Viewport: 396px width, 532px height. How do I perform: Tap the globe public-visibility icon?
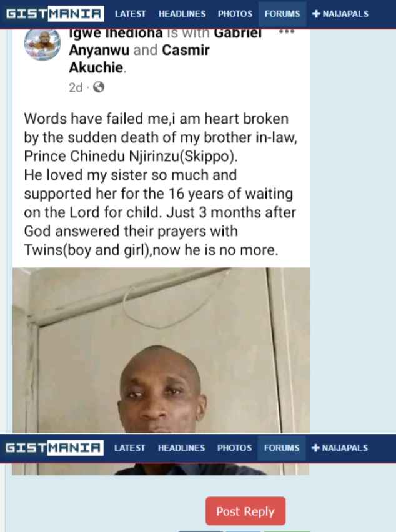[99, 87]
